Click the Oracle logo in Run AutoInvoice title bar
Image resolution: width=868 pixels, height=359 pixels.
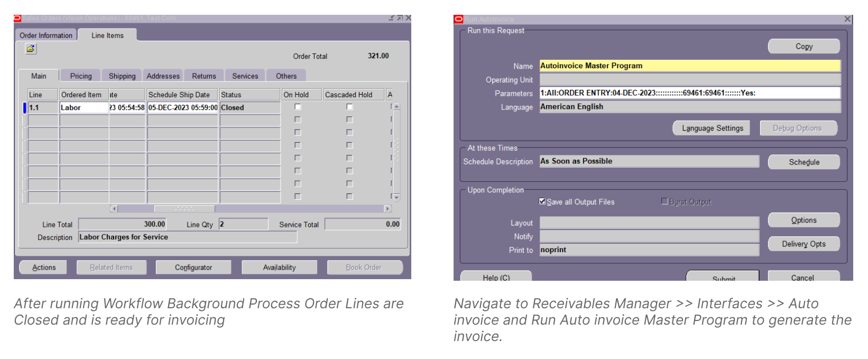[458, 19]
